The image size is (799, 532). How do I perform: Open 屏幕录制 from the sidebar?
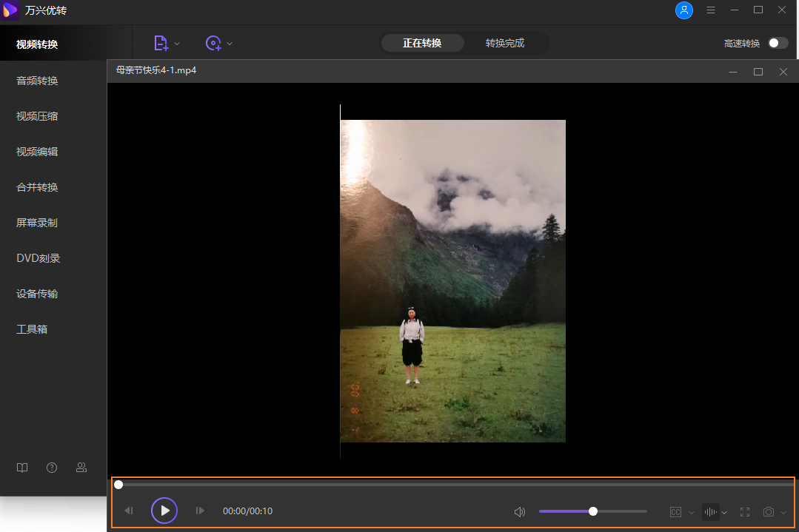click(x=37, y=223)
